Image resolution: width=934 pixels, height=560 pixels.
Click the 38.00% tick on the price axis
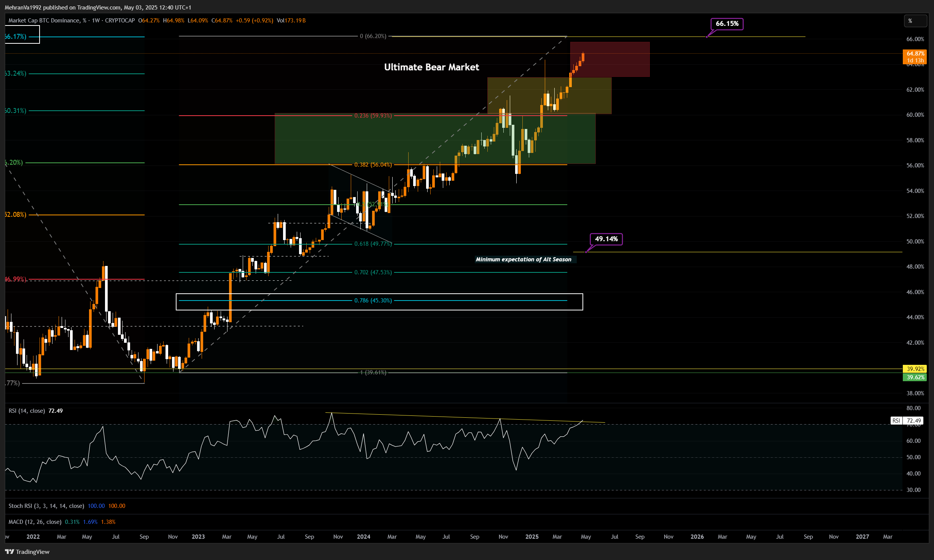915,393
